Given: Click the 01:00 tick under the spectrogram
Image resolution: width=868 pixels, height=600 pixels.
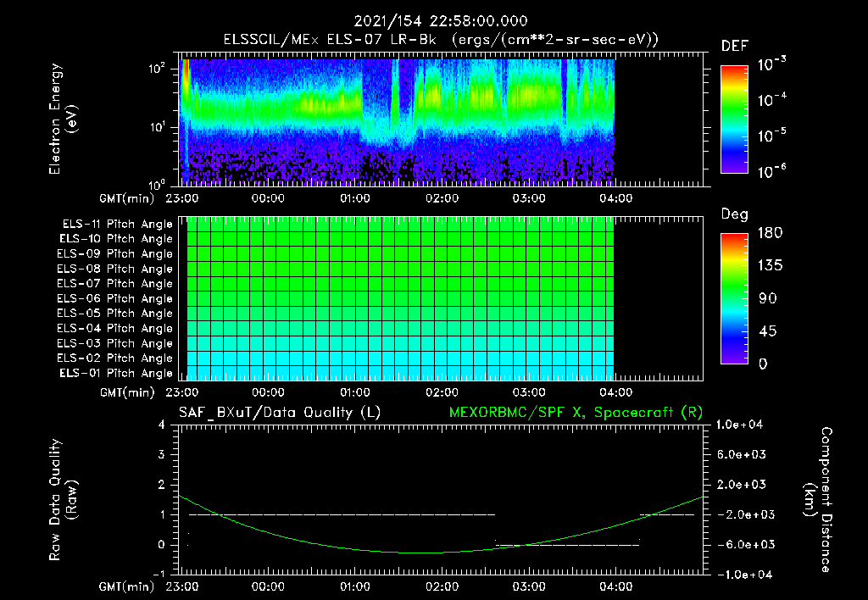Looking at the screenshot, I should pyautogui.click(x=355, y=198).
